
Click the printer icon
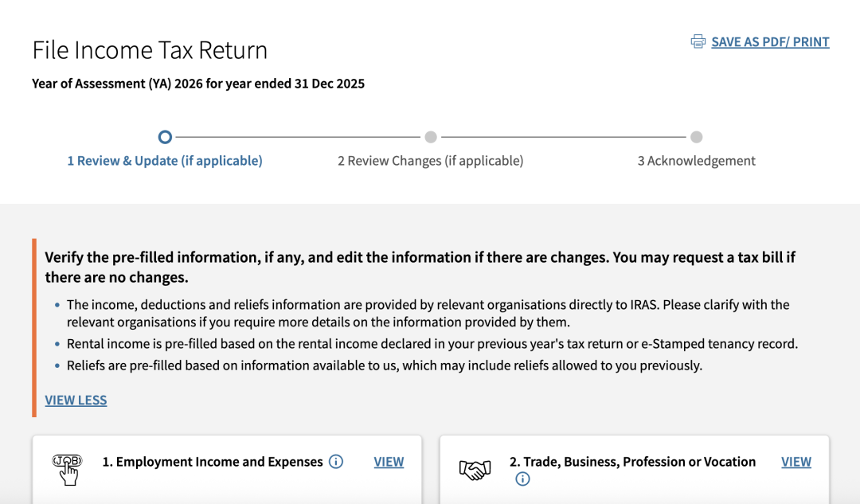[698, 41]
